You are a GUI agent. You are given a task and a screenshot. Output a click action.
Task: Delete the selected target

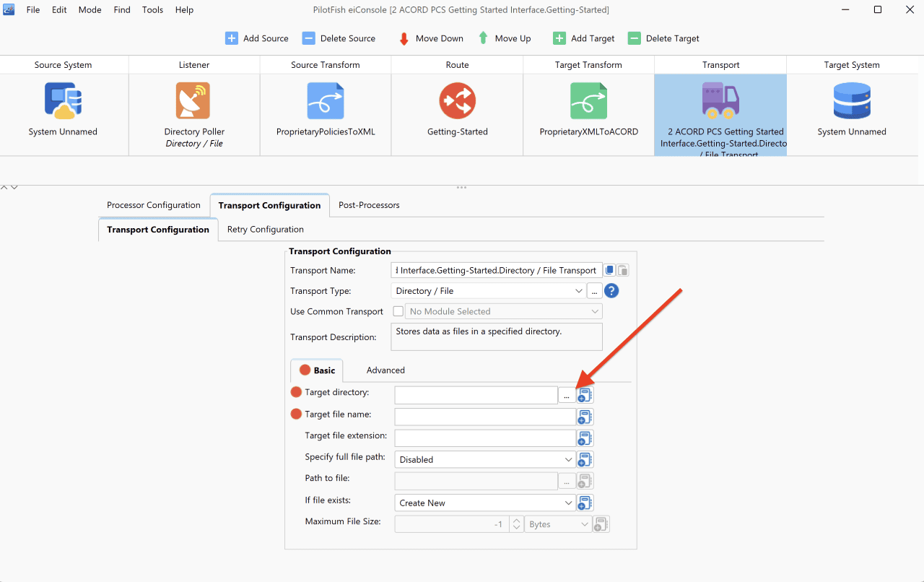click(664, 38)
